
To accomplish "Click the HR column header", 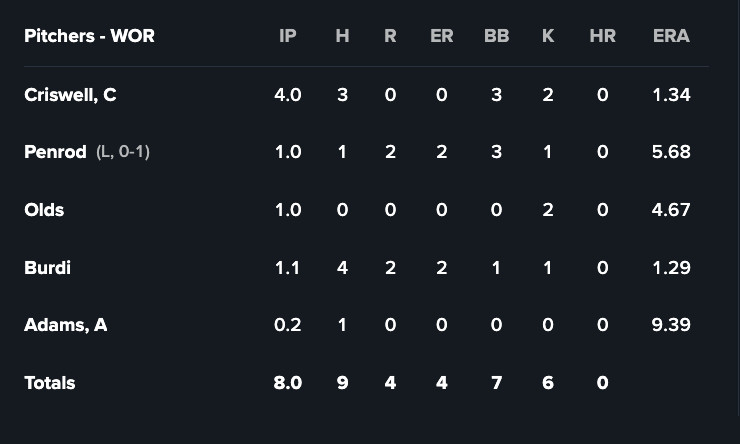I will point(602,36).
